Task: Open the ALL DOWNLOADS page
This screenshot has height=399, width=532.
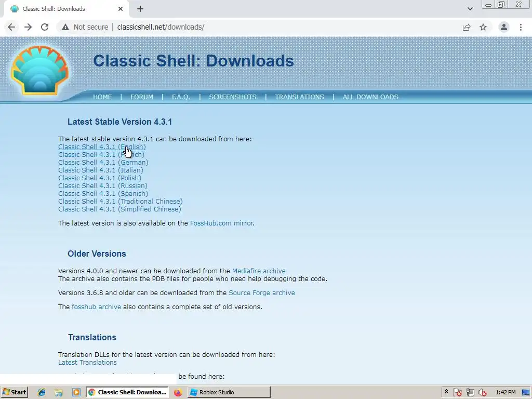Action: click(x=370, y=97)
